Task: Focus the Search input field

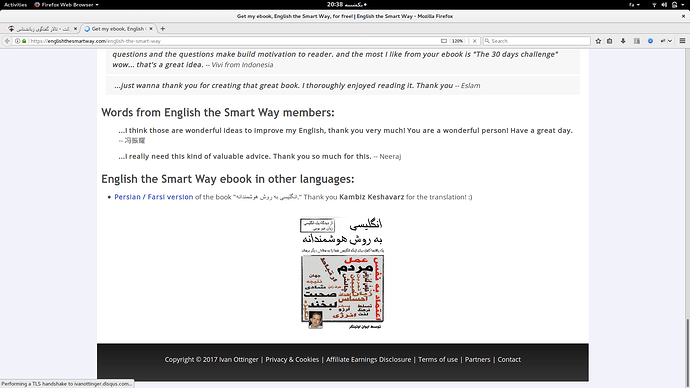Action: pyautogui.click(x=536, y=41)
